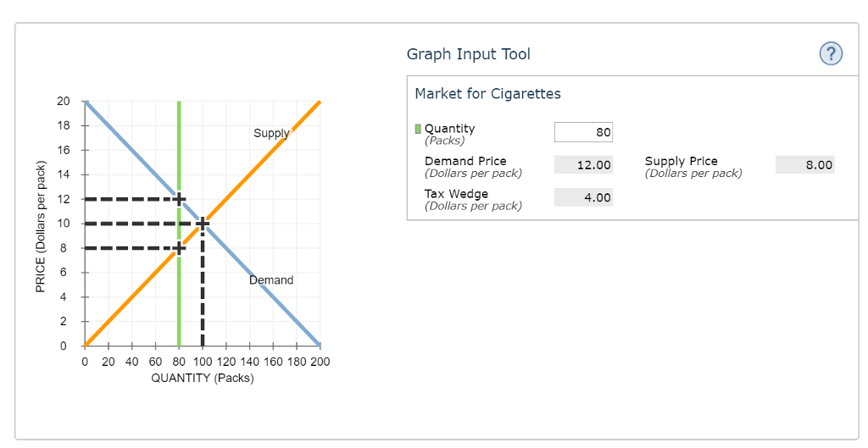Click the equilibrium crosshair at price 10
Image resolution: width=868 pixels, height=448 pixels.
coord(203,224)
